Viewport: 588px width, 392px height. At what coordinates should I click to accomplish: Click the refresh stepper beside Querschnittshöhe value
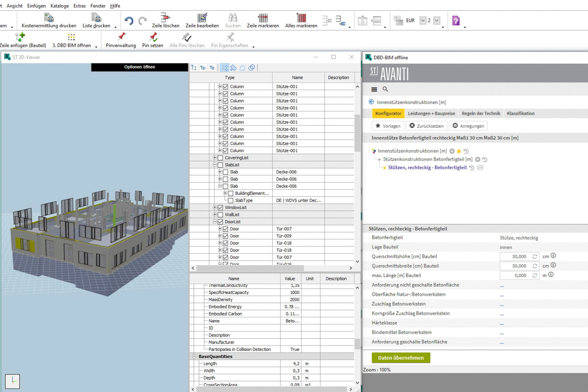535,256
